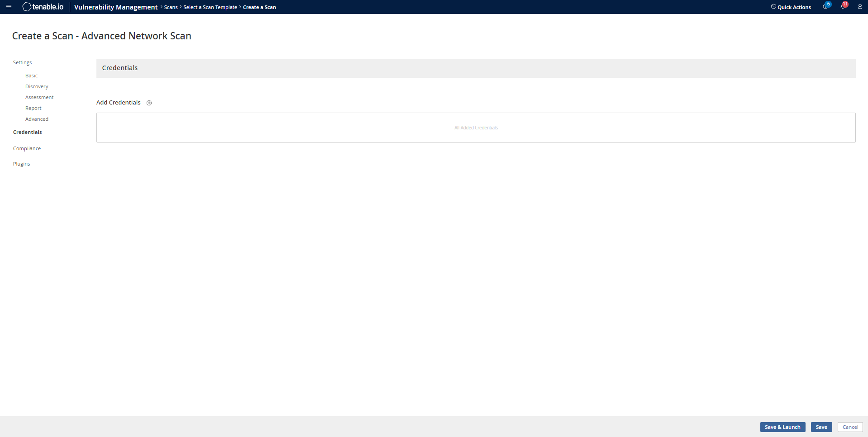This screenshot has height=437, width=868.
Task: Switch to the Plugins tab
Action: pyautogui.click(x=21, y=164)
